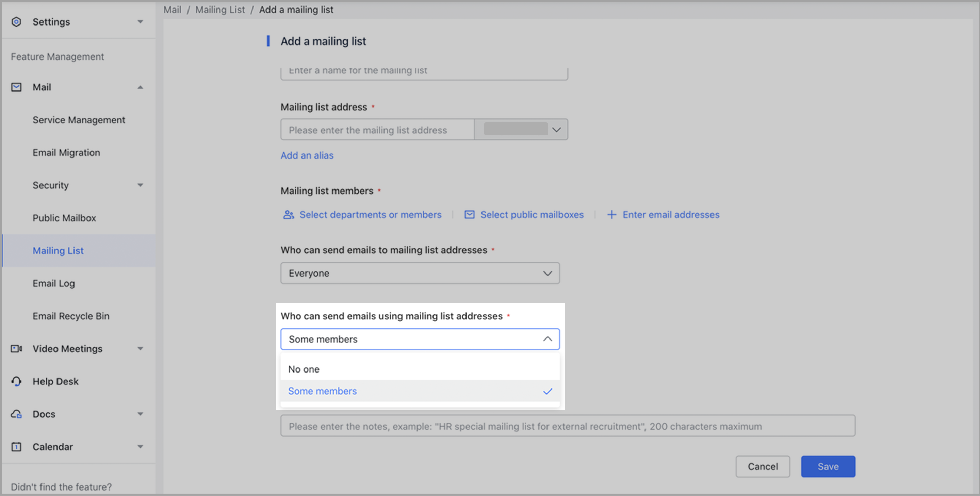This screenshot has width=980, height=496.
Task: Choose the Some members option
Action: pos(420,391)
